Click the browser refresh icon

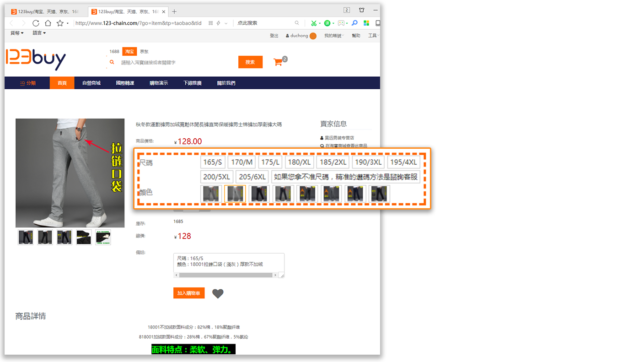coord(36,23)
